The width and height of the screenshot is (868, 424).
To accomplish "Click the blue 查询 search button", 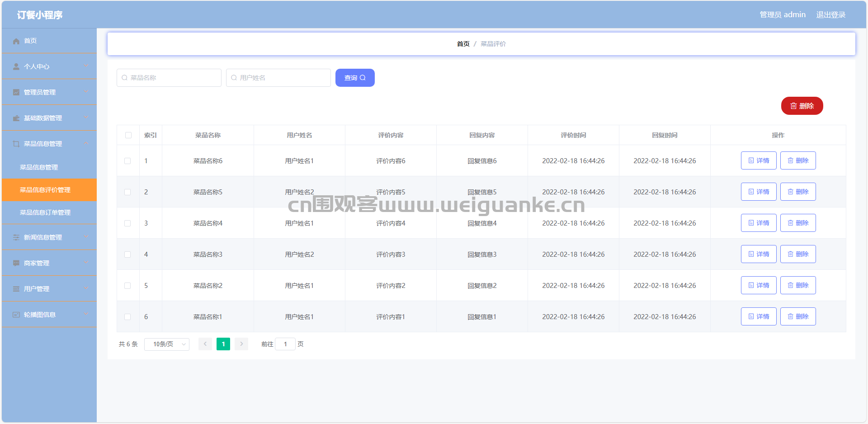I will [355, 78].
